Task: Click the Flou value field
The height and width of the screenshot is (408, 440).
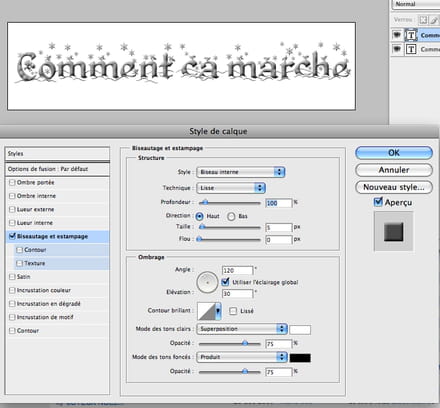Action: pos(279,240)
